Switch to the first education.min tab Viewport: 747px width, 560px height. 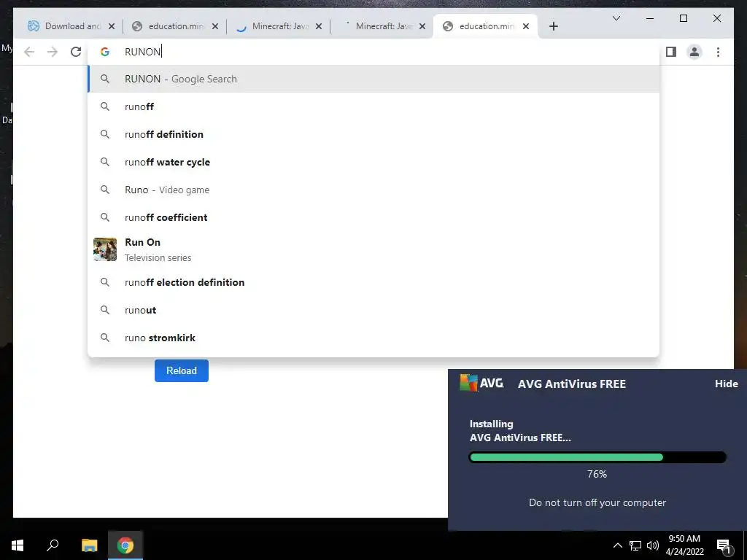(x=175, y=26)
